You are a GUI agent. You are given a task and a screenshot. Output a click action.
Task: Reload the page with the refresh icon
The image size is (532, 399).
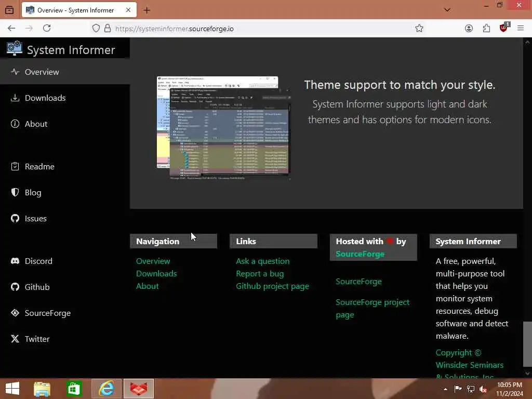(x=47, y=28)
